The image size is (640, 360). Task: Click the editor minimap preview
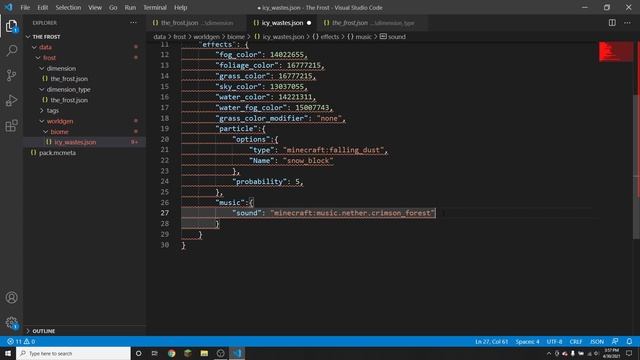[616, 52]
